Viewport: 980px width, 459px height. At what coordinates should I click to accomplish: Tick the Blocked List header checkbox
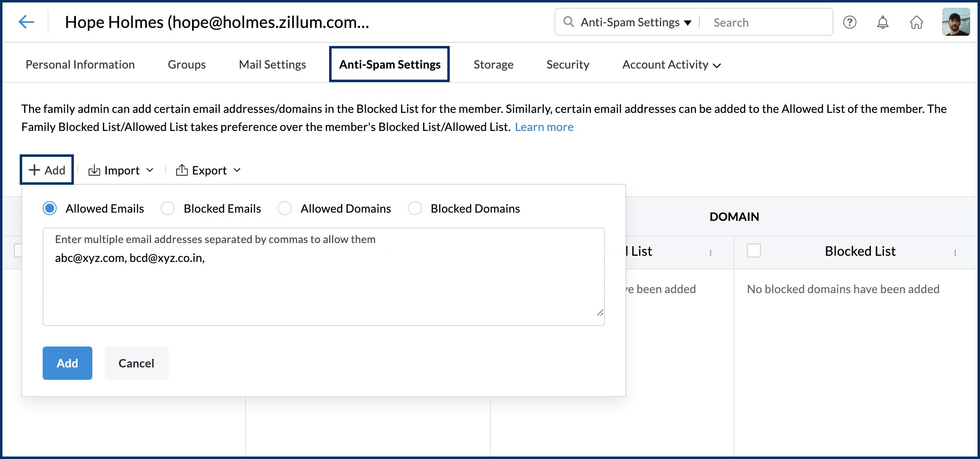(x=753, y=250)
